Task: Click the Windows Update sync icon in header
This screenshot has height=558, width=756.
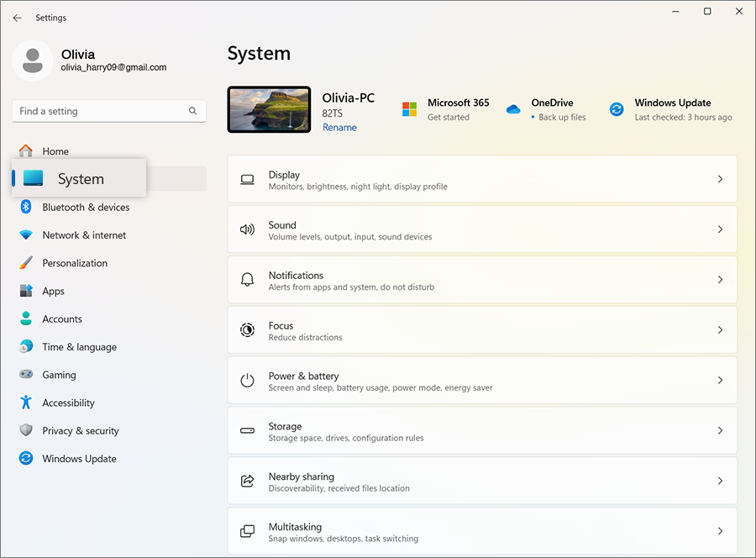Action: [x=617, y=109]
